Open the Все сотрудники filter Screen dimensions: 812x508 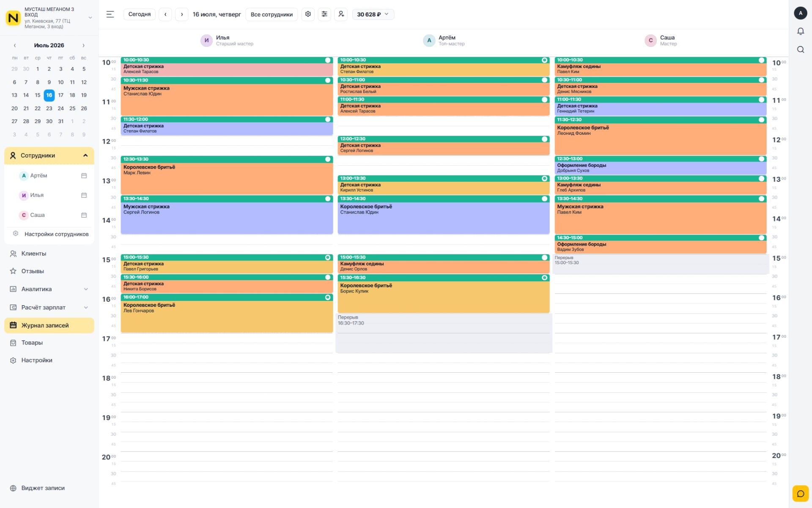click(272, 14)
